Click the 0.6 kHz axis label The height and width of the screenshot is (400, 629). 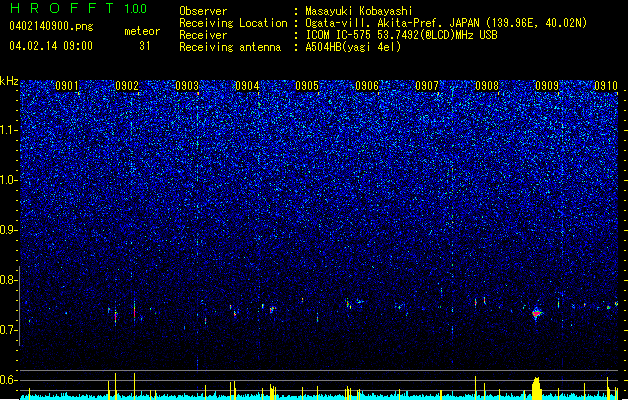tap(9, 380)
